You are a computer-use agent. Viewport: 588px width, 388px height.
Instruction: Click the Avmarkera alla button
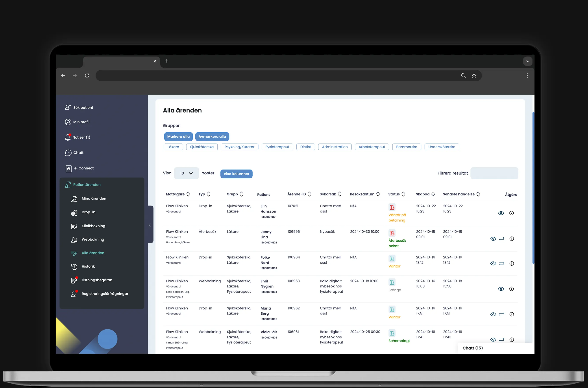tap(212, 136)
